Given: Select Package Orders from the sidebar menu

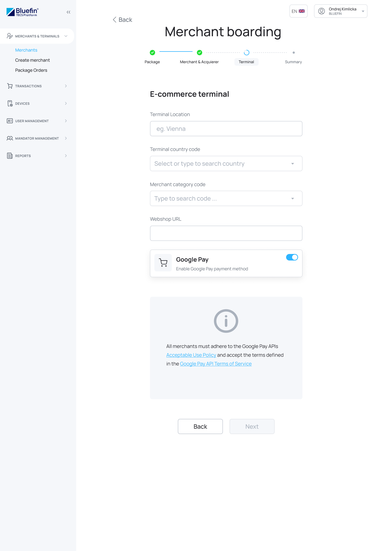Looking at the screenshot, I should point(31,70).
